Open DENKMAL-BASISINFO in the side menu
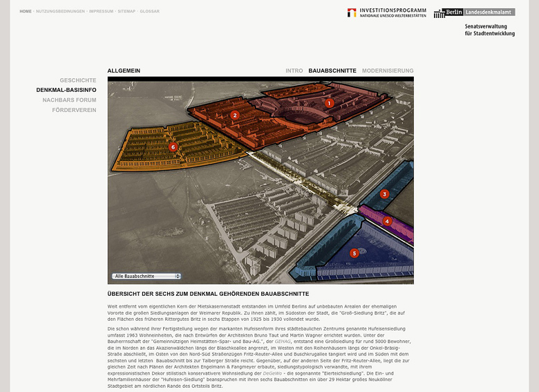539x392 pixels. [66, 90]
